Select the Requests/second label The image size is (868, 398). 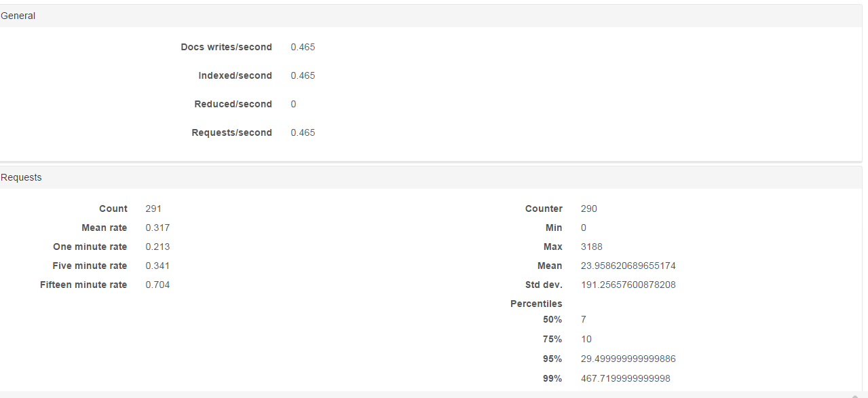(231, 132)
